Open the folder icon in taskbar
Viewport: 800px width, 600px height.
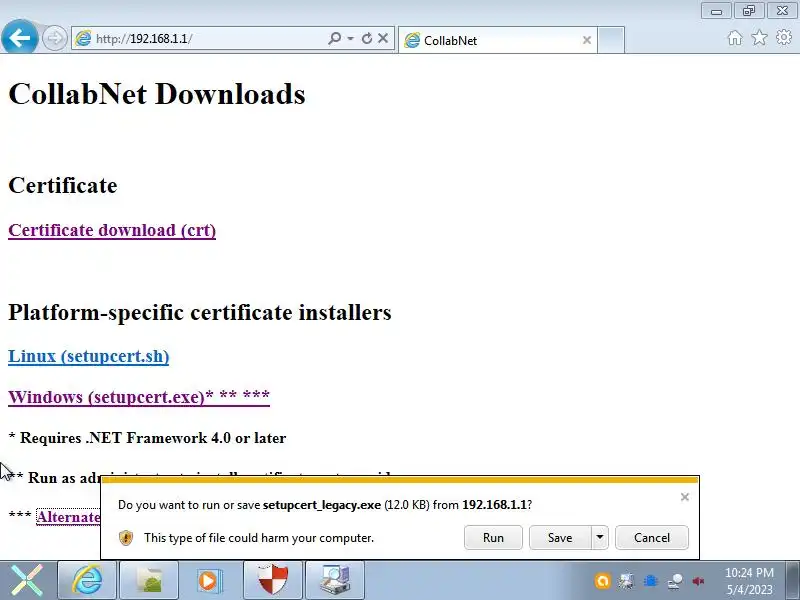pos(149,580)
